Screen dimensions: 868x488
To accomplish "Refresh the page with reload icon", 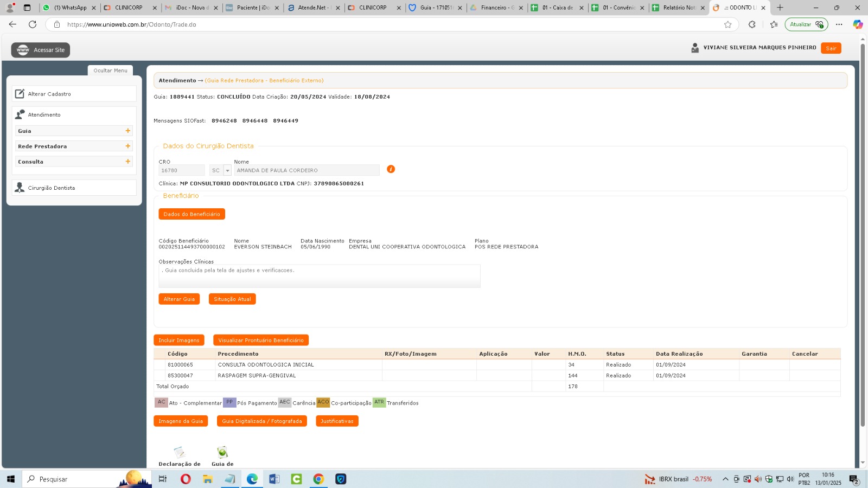I will (x=33, y=24).
